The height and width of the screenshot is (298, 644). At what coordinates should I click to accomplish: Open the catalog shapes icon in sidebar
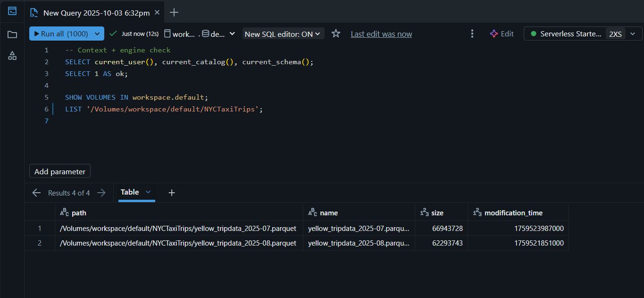tap(12, 56)
